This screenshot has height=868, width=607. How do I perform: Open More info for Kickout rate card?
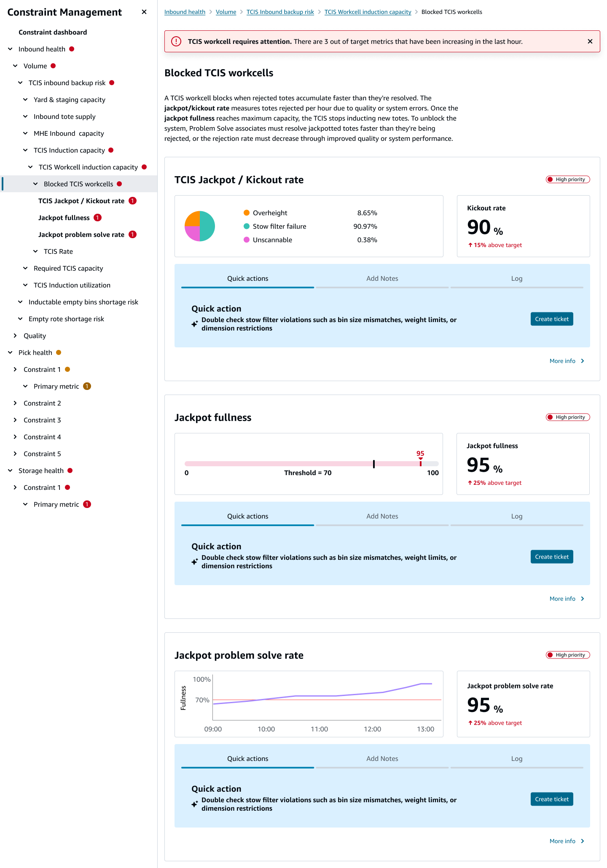[x=567, y=361]
